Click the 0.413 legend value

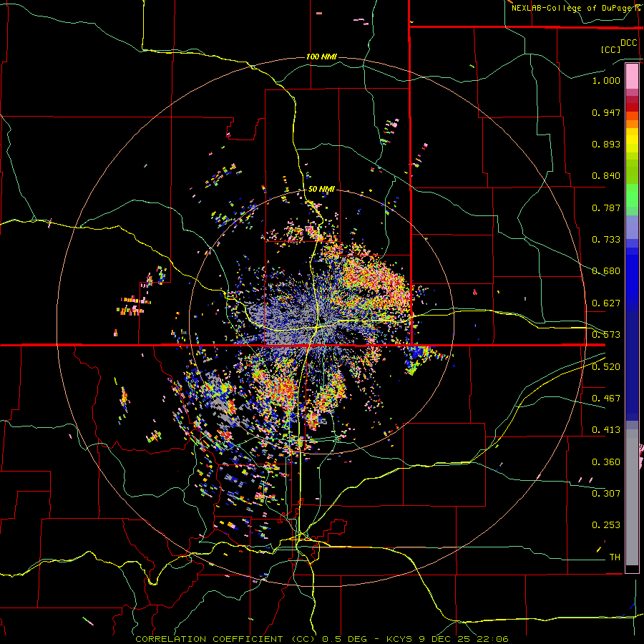tap(606, 430)
